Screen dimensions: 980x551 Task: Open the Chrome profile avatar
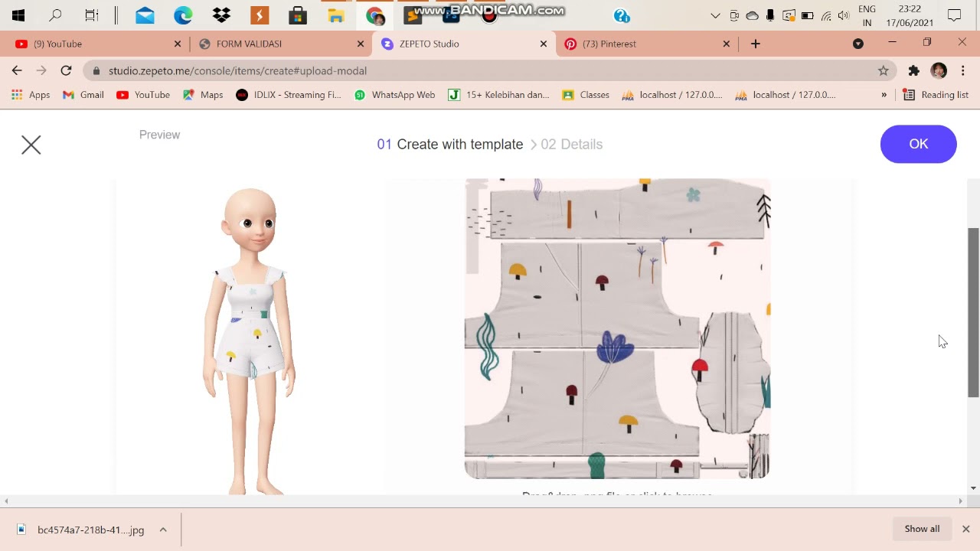tap(939, 70)
